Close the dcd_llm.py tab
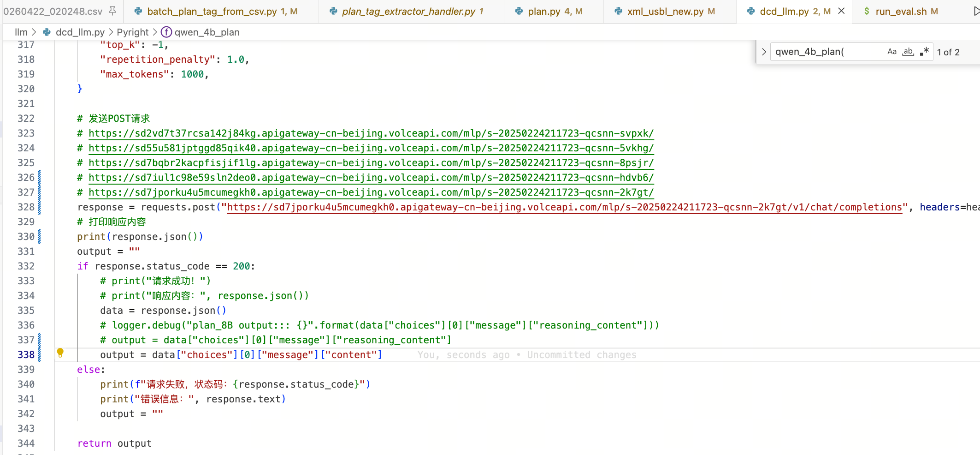980x455 pixels. 841,11
